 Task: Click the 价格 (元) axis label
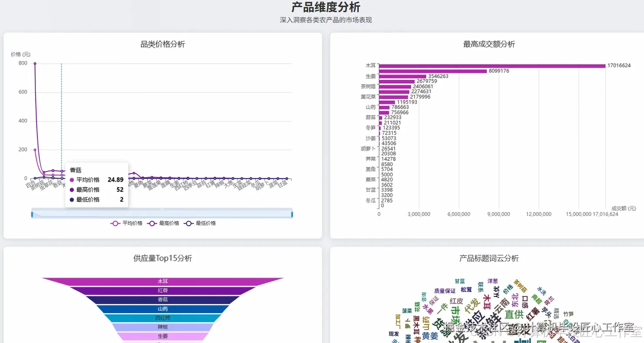coord(21,55)
